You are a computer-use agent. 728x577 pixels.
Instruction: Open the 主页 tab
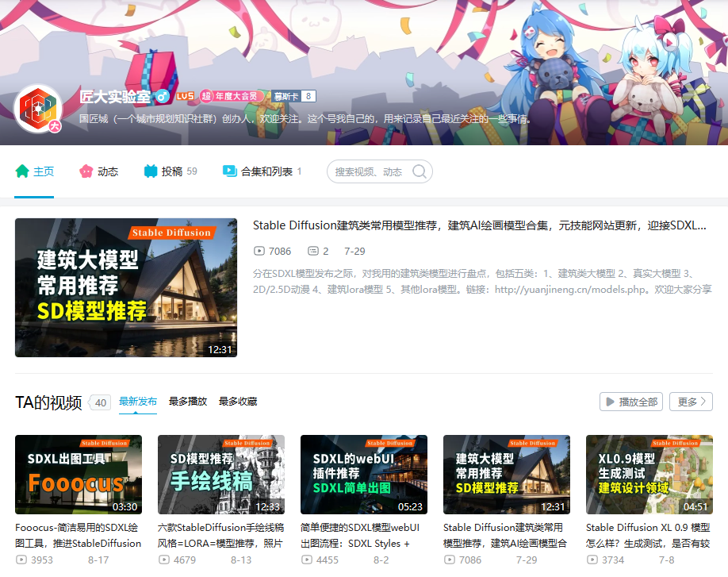click(x=34, y=171)
